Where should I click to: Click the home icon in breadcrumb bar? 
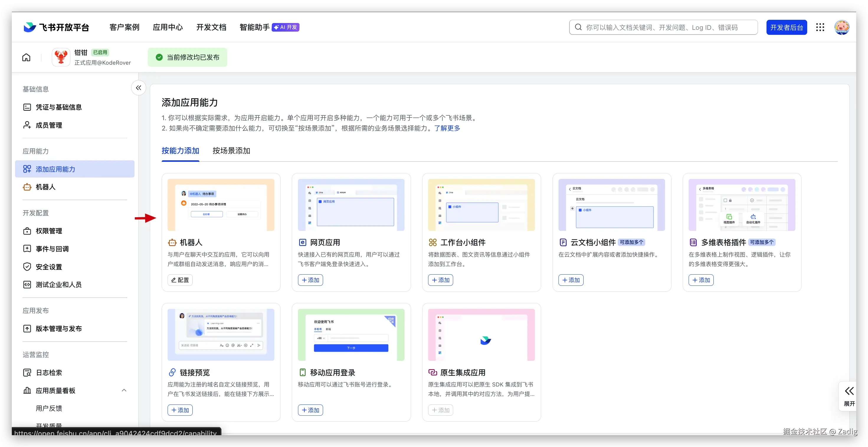pyautogui.click(x=26, y=57)
